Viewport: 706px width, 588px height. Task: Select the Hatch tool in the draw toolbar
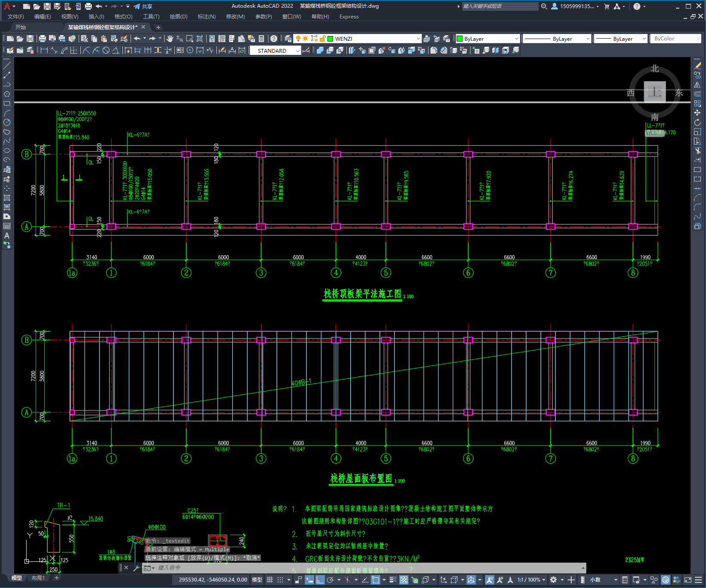pos(7,198)
